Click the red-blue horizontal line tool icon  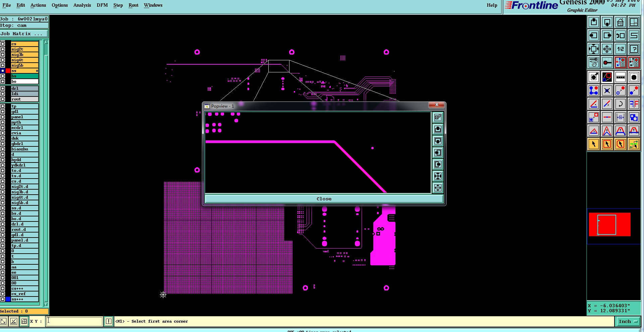click(607, 117)
